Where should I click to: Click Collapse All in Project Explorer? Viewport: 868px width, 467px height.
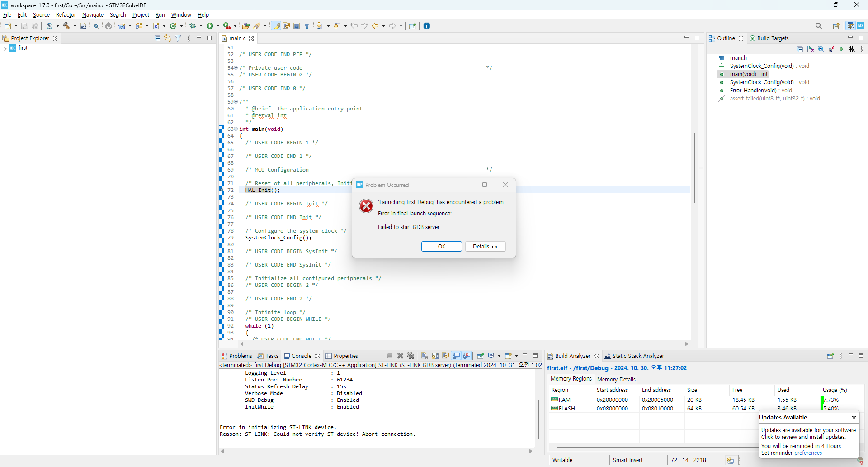[x=157, y=38]
